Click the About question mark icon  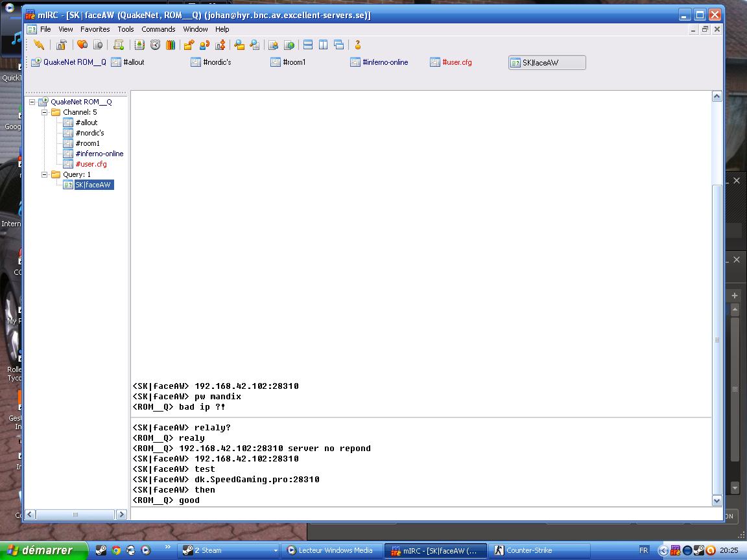(x=357, y=45)
